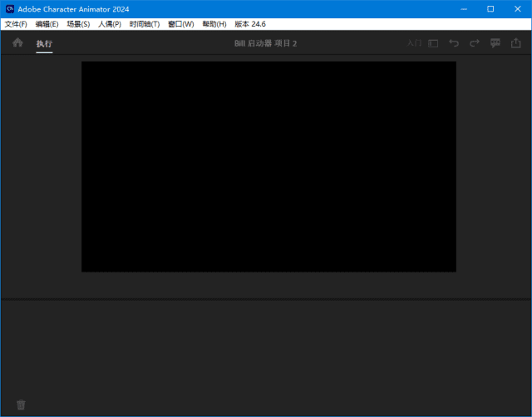Open the 文件(F) menu

pos(16,24)
